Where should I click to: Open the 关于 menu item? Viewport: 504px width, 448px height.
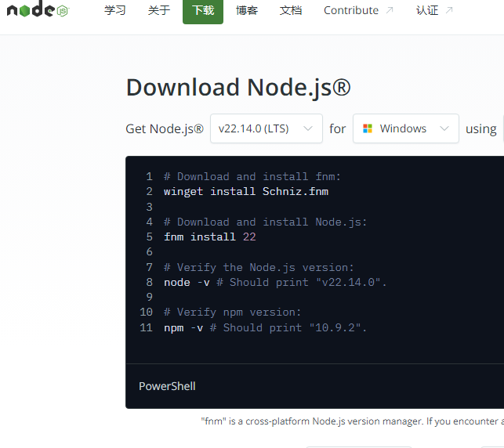159,10
